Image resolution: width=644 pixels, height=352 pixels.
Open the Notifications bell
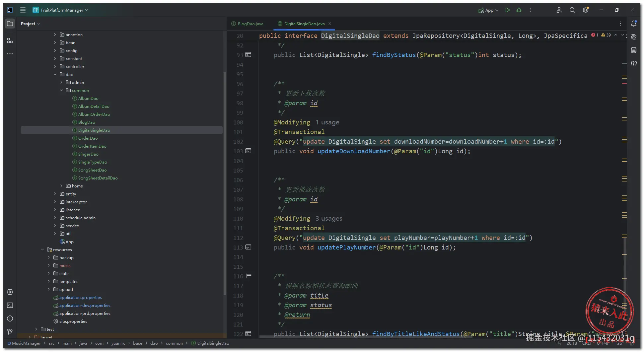click(634, 24)
